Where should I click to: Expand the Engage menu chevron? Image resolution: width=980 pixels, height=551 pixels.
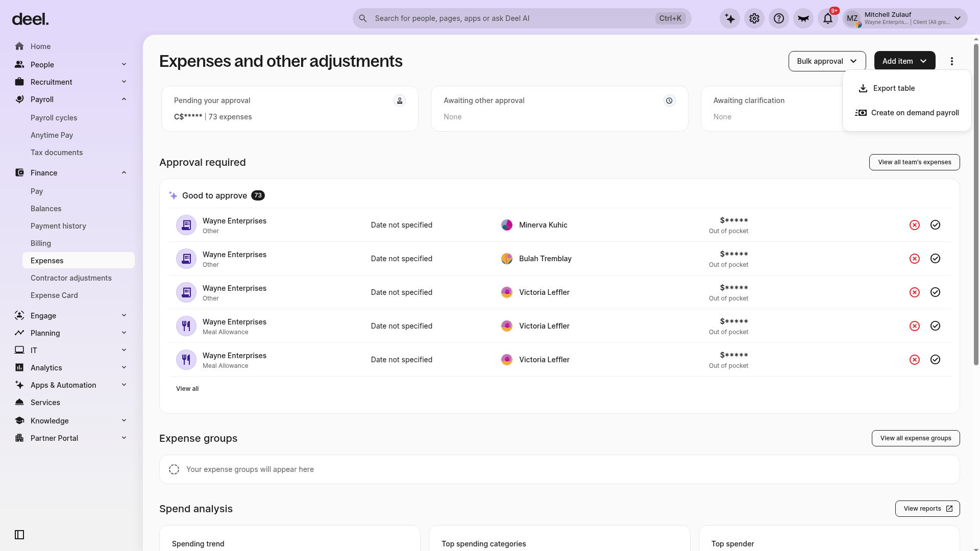[x=124, y=315]
